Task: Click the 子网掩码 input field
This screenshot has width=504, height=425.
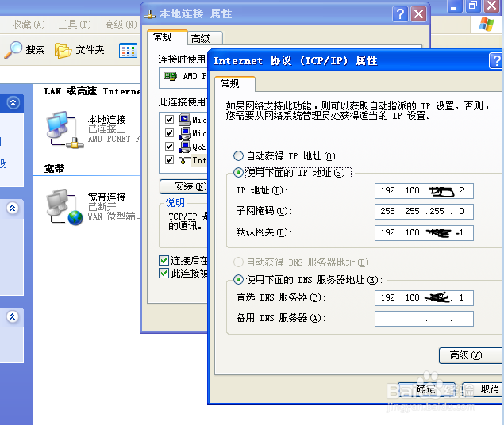Action: coord(424,212)
